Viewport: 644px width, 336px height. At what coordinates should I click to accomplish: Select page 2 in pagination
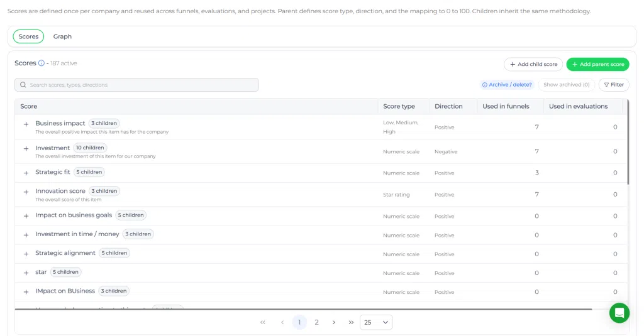pyautogui.click(x=317, y=322)
